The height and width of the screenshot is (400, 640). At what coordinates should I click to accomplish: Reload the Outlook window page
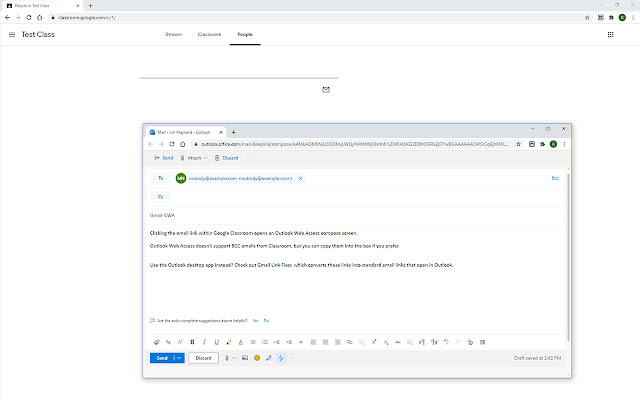pyautogui.click(x=172, y=144)
